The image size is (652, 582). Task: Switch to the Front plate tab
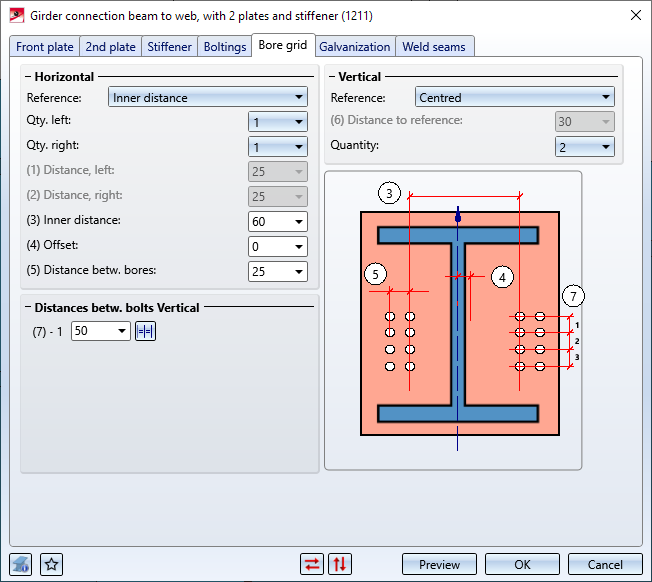(45, 47)
